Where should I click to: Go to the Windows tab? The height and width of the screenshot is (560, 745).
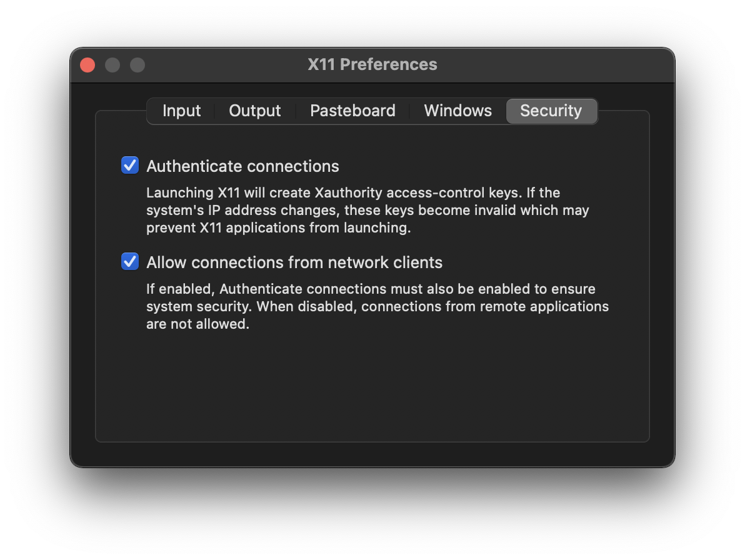tap(457, 111)
